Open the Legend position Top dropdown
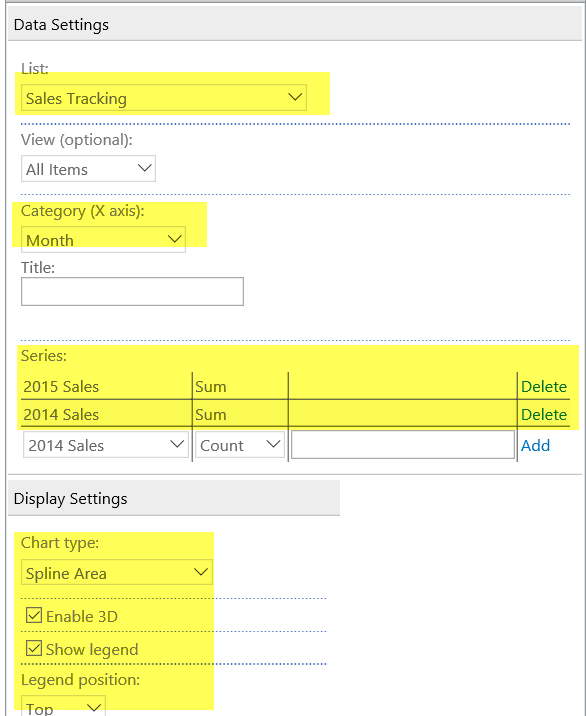 coord(63,706)
